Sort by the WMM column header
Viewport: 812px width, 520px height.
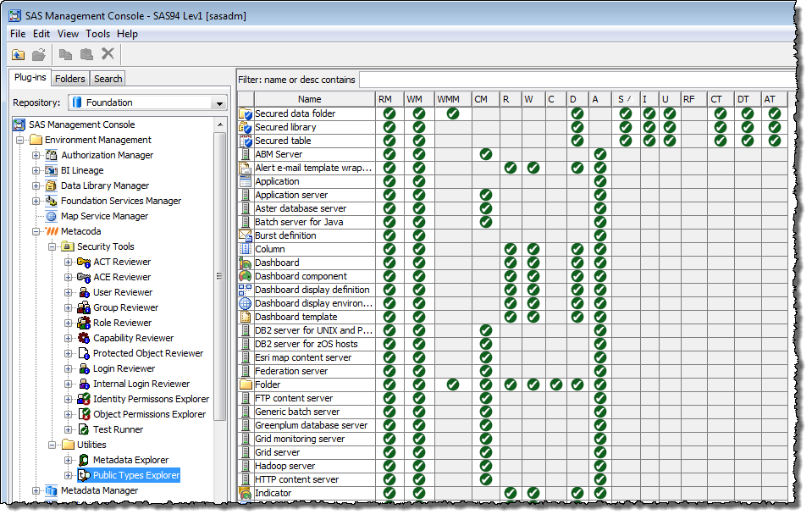[453, 99]
